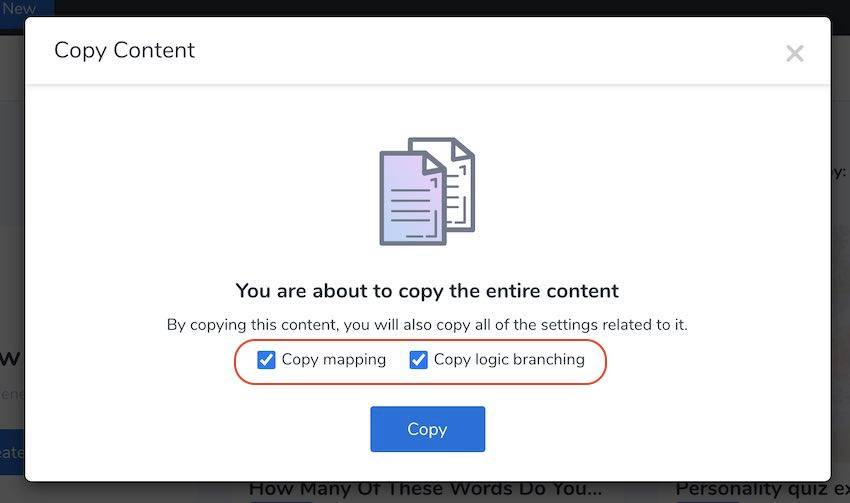Click the settings description sentence

pyautogui.click(x=427, y=325)
